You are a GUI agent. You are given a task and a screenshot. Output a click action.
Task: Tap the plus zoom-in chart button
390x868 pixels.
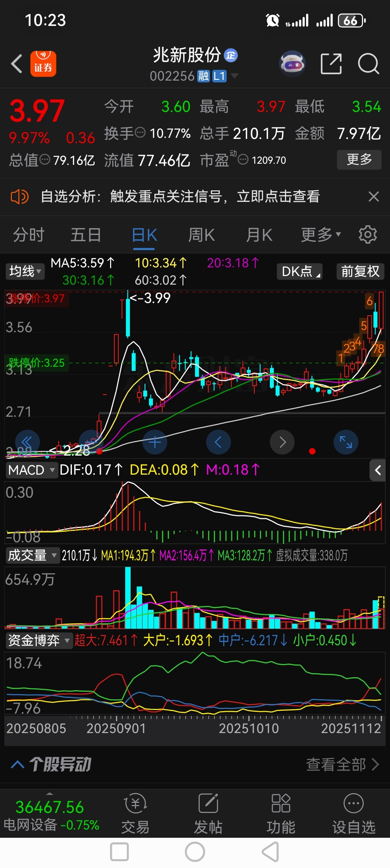(155, 442)
